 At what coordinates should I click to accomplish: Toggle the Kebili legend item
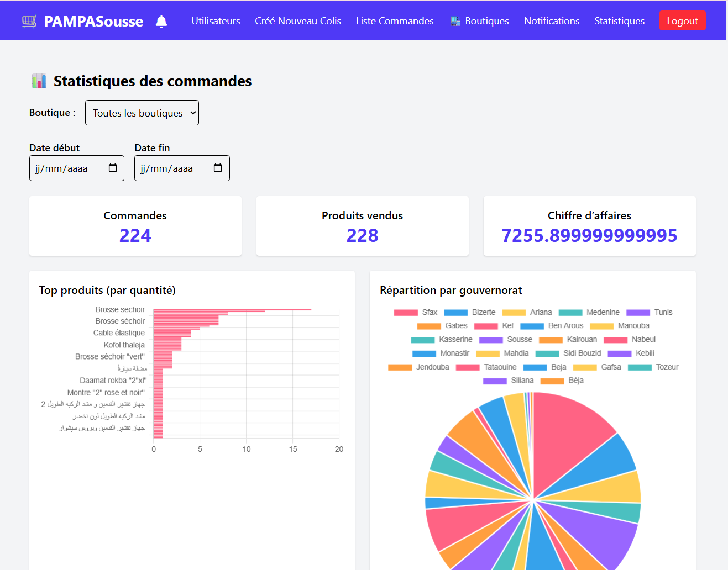(631, 353)
